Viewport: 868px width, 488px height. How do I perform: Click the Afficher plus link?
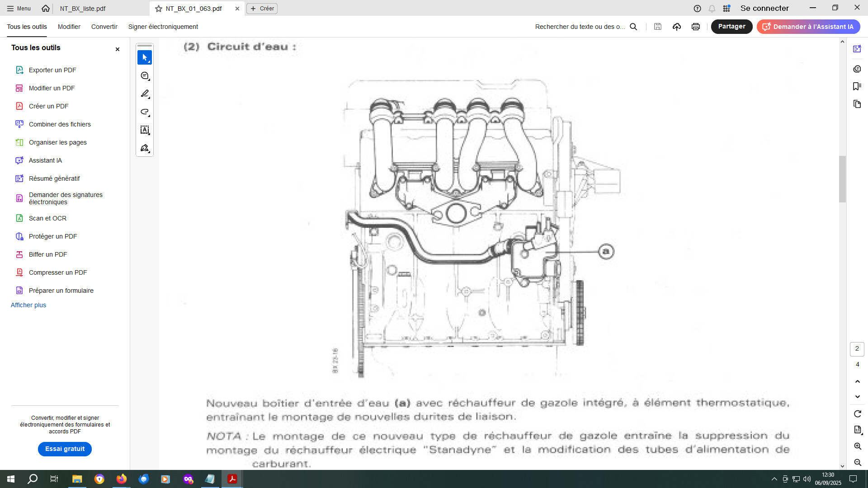[x=28, y=305]
